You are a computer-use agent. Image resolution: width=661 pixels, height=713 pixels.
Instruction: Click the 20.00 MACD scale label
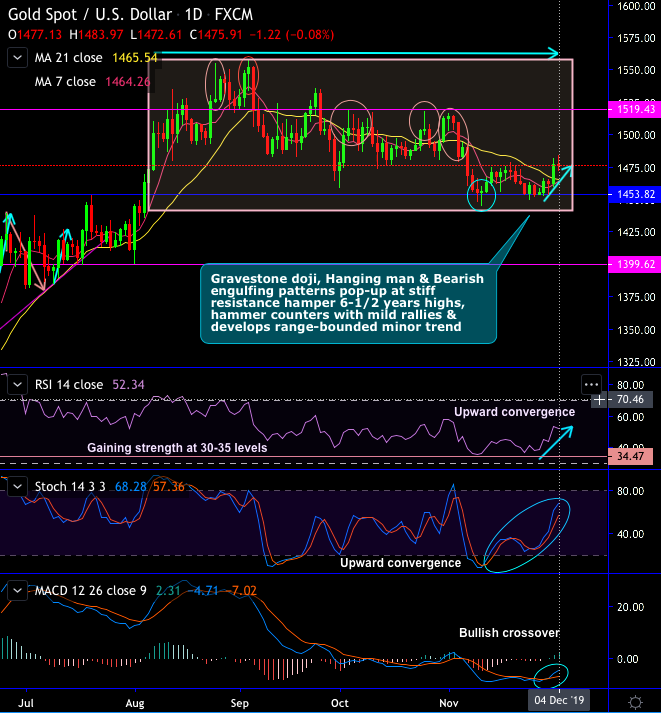pos(631,607)
